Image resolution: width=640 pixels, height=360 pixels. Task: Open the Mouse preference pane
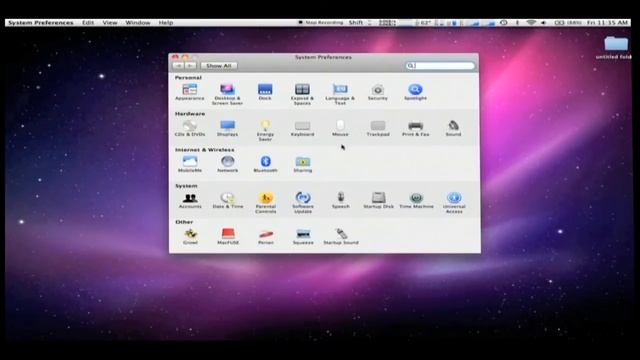click(x=340, y=128)
